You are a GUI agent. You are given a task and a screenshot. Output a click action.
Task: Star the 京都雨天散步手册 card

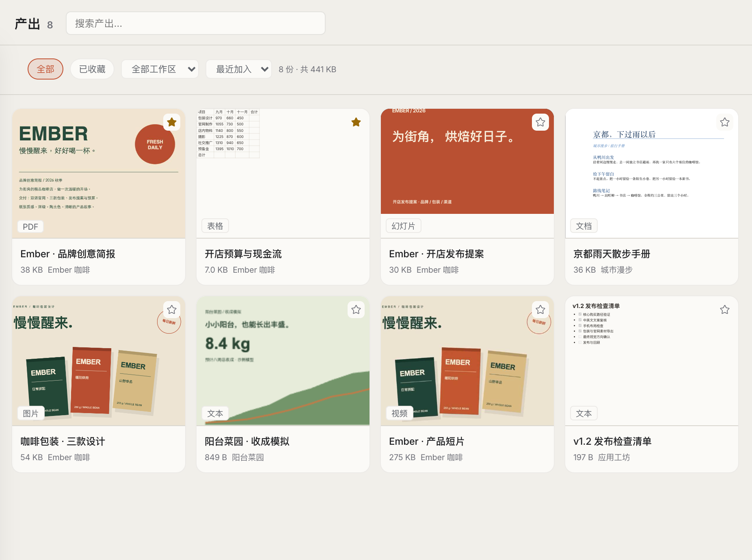click(x=725, y=122)
